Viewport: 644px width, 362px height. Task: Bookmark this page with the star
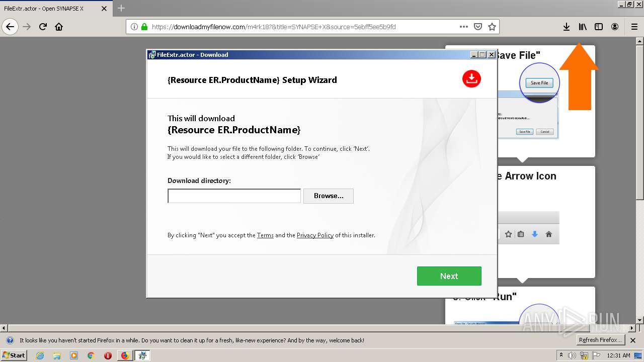(492, 27)
